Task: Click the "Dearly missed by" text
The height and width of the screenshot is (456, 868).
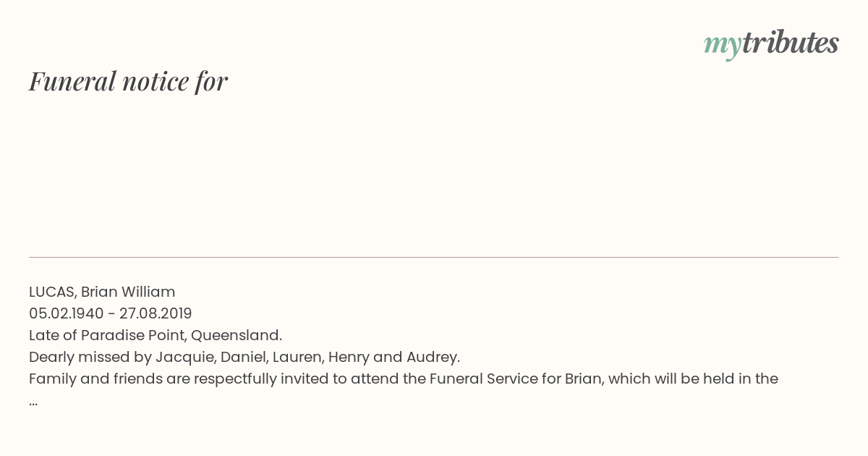Action: pos(90,357)
